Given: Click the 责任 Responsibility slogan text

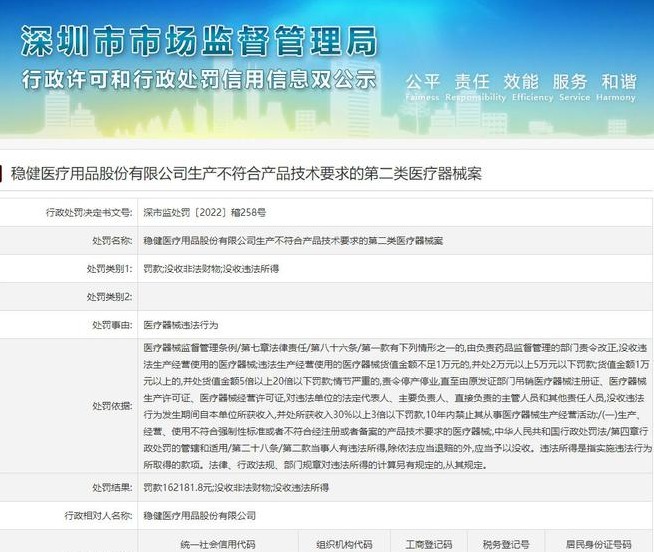Looking at the screenshot, I should point(475,87).
